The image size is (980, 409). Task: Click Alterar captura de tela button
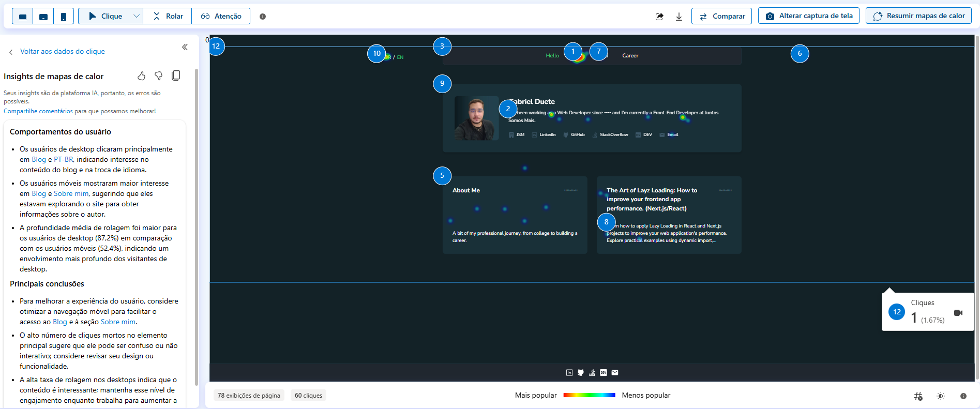coord(809,16)
